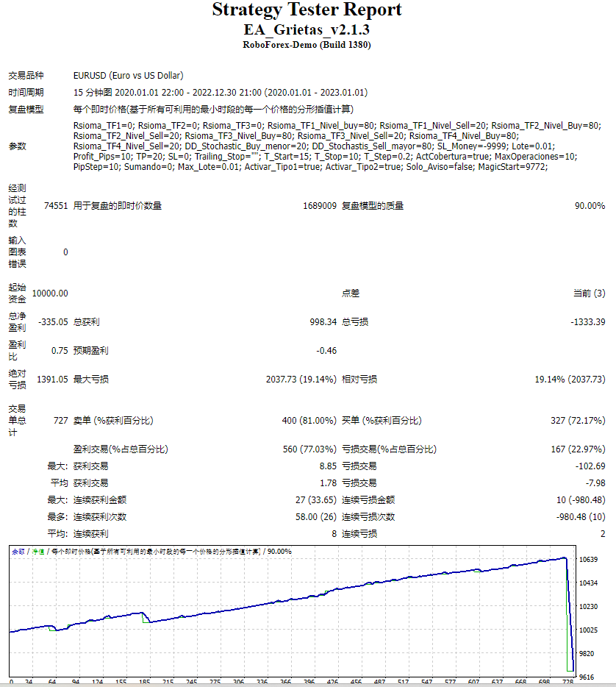Click the 当前 (3) spread indicator
The height and width of the screenshot is (687, 616).
[x=589, y=292]
